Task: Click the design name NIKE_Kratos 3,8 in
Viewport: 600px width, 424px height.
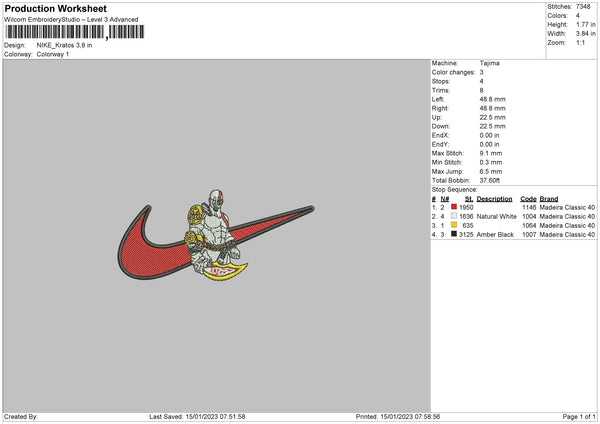Action: [x=64, y=45]
